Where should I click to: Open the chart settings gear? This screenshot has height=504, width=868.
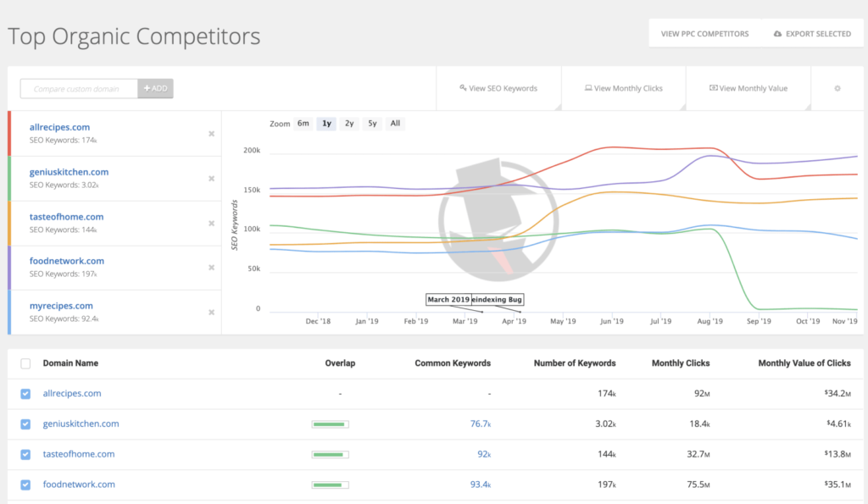[x=837, y=89]
